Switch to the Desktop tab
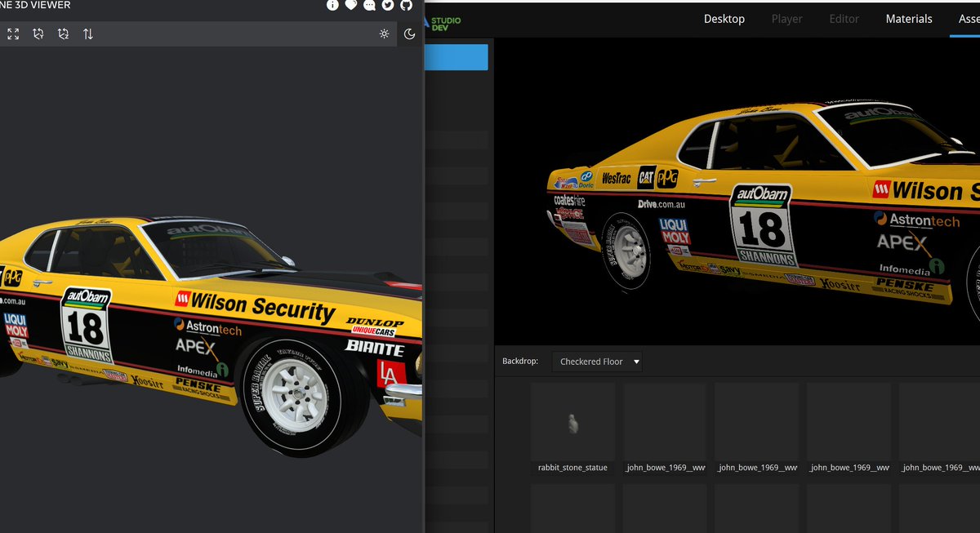The height and width of the screenshot is (533, 980). click(724, 18)
